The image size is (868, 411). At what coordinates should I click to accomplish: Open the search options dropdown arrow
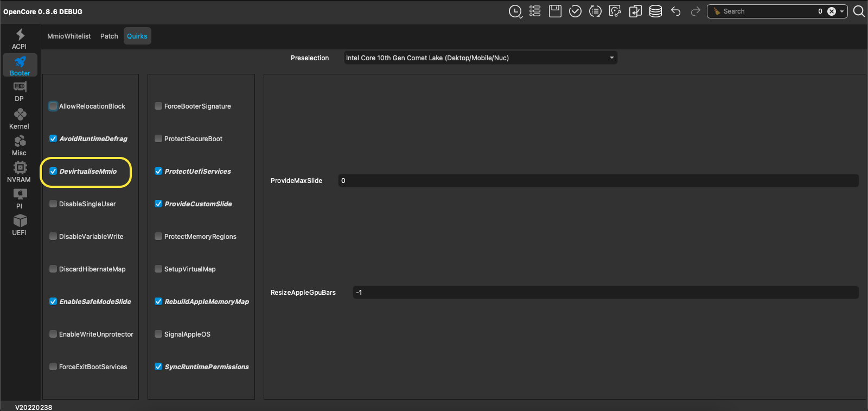point(842,11)
